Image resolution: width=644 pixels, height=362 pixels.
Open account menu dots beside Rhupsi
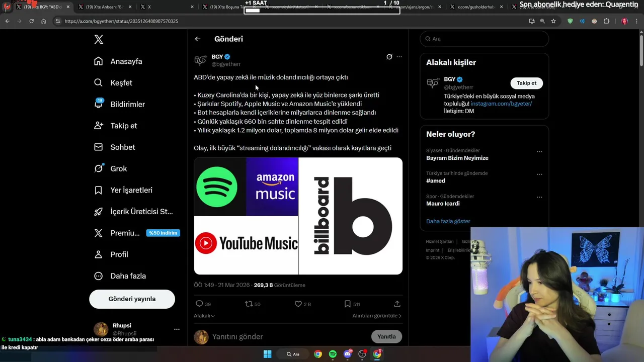177,329
